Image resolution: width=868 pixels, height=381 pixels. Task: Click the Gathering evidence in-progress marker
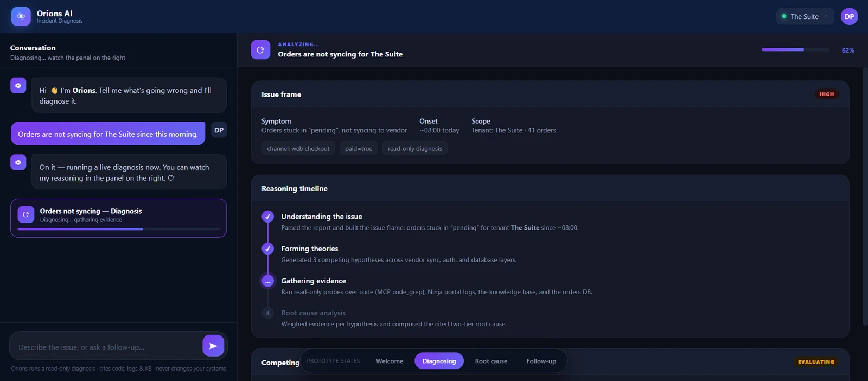(x=267, y=281)
